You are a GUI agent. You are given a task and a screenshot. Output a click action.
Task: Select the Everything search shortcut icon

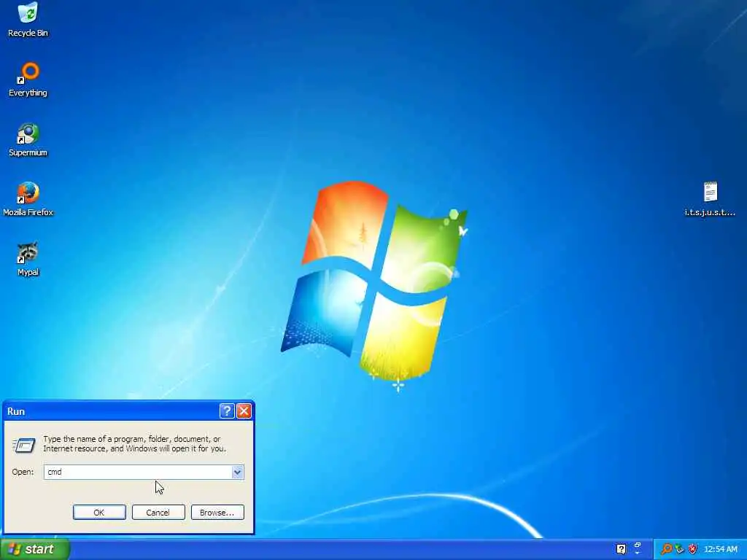pos(28,79)
